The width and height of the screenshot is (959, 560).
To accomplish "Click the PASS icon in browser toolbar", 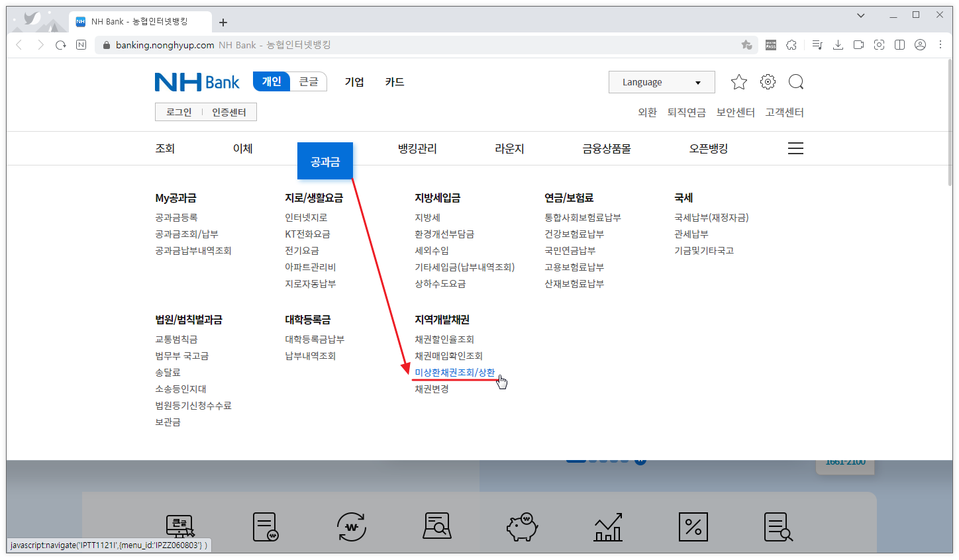I will coord(771,45).
